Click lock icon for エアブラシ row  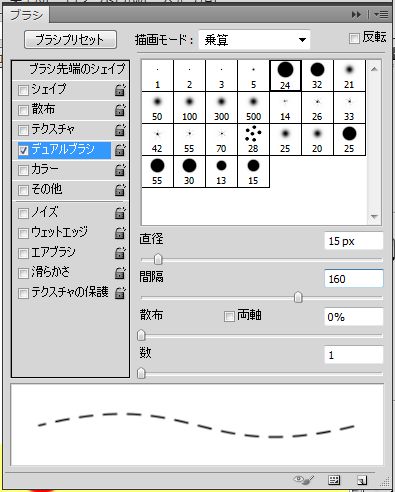click(120, 253)
